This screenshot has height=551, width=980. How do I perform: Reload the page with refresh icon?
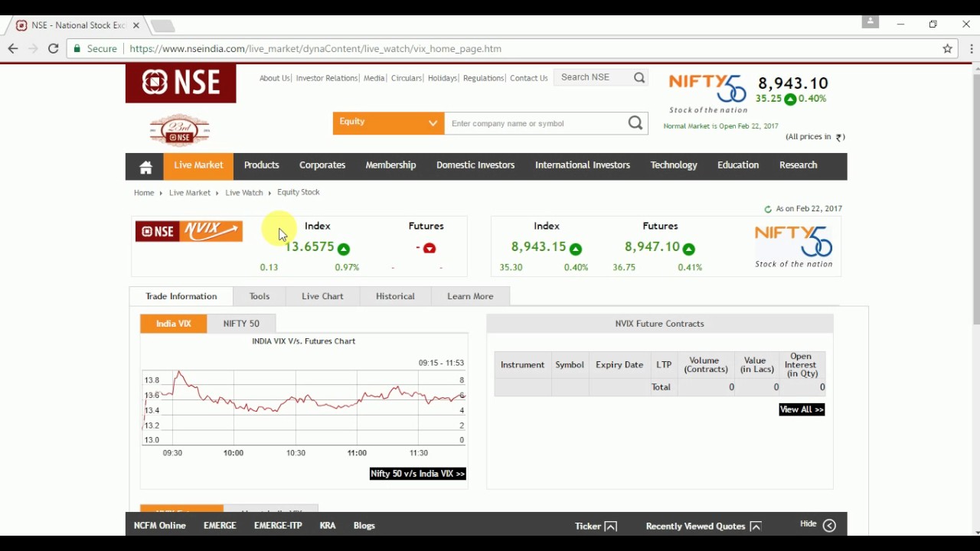53,48
